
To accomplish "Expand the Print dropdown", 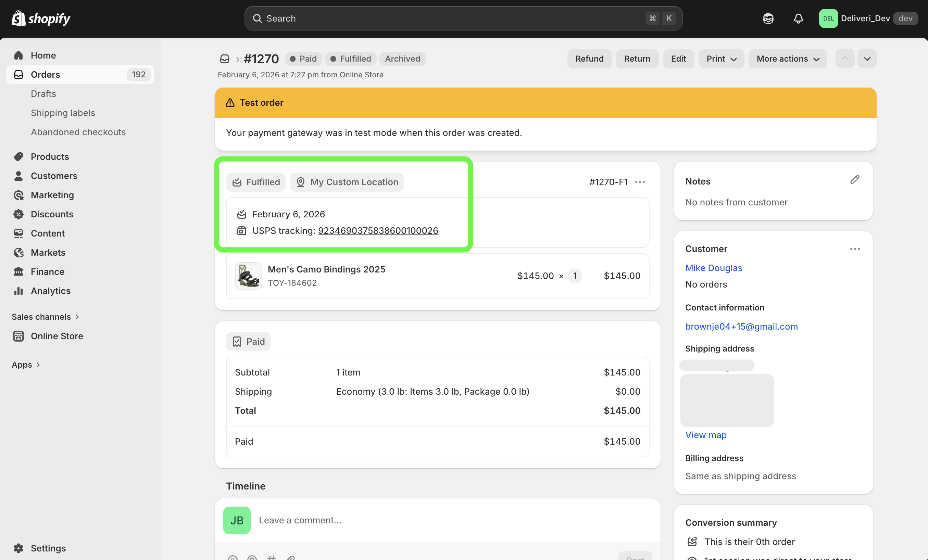I will (721, 59).
